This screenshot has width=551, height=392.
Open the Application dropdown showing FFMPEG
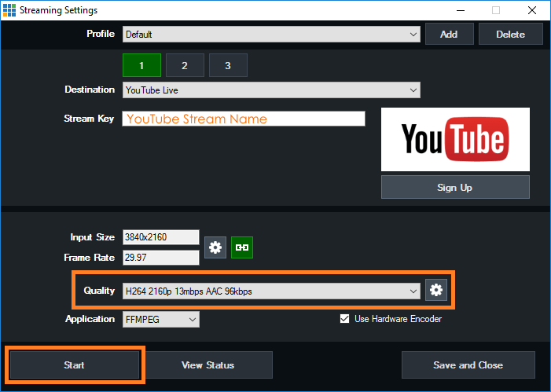[x=161, y=319]
